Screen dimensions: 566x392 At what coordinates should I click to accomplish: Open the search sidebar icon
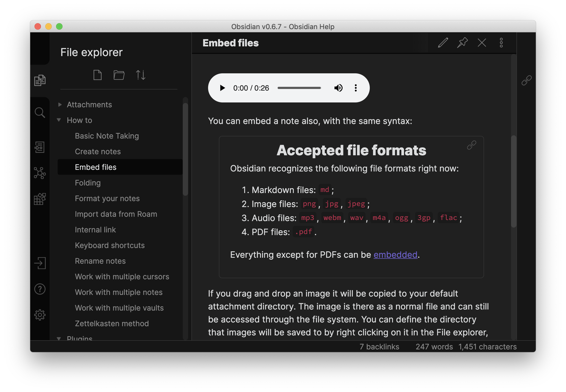point(40,113)
